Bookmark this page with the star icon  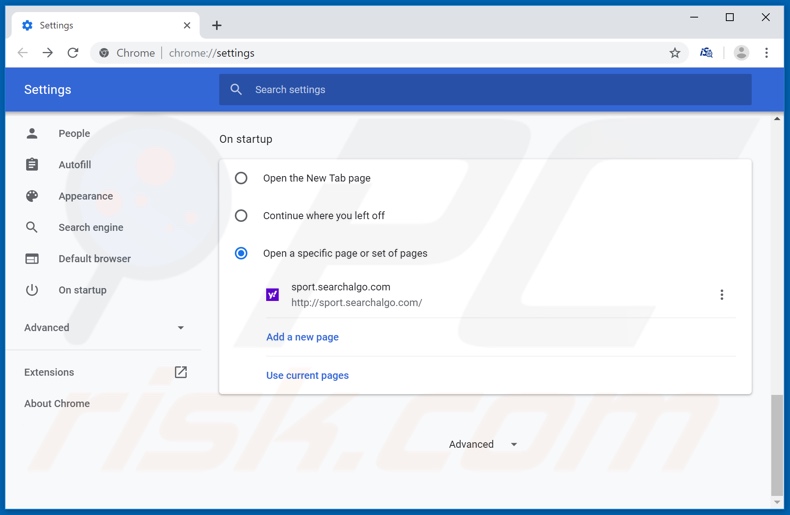coord(675,53)
